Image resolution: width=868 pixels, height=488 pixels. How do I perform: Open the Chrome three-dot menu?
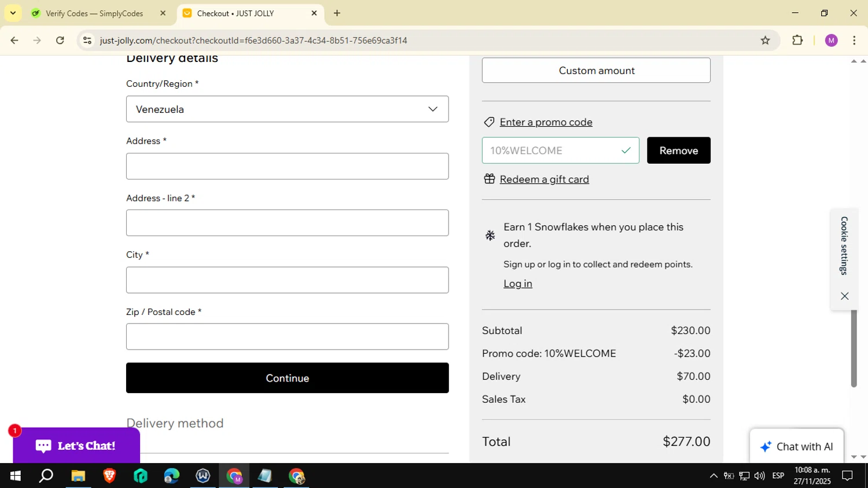coord(854,41)
